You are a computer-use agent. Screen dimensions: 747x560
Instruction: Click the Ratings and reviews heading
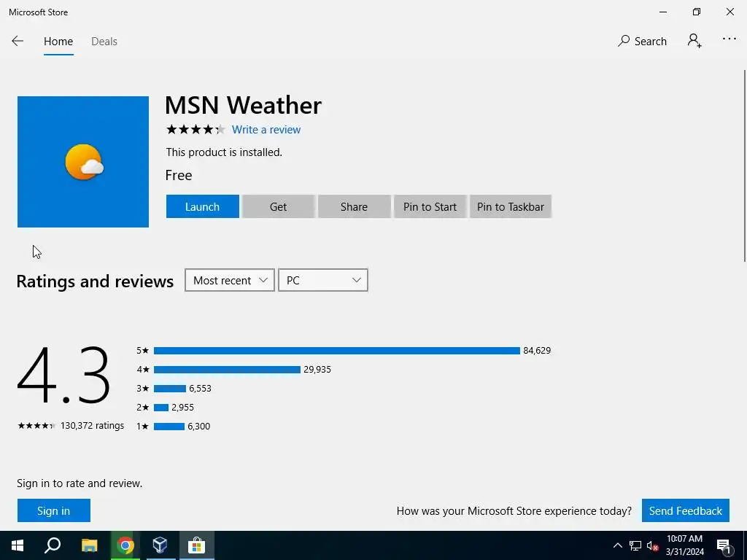click(95, 281)
